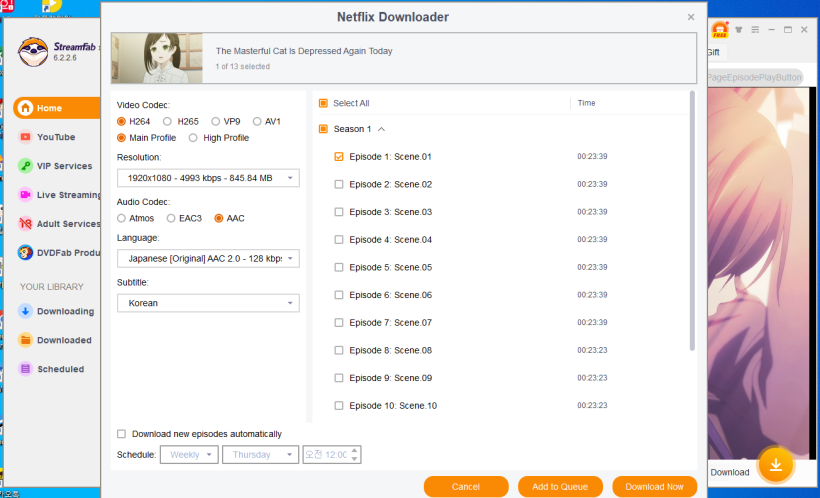Click the VIP Services key icon
Screen dimensions: 820x498
(25, 166)
